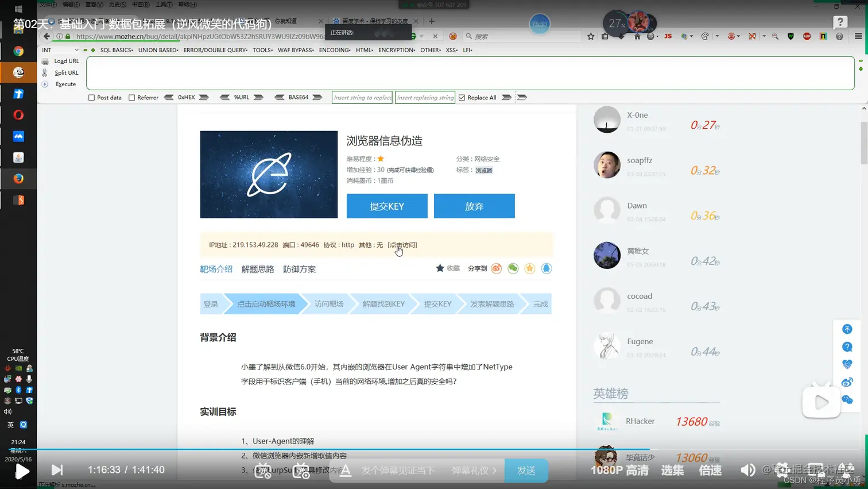Screen dimensions: 868x489
Task: Switch to the 防御方案 tab
Action: pos(299,269)
